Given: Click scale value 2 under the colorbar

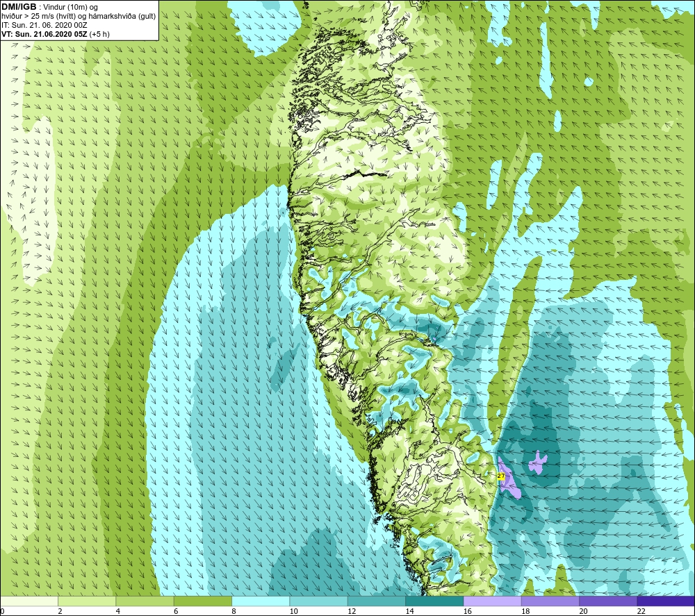Looking at the screenshot, I should point(60,611).
